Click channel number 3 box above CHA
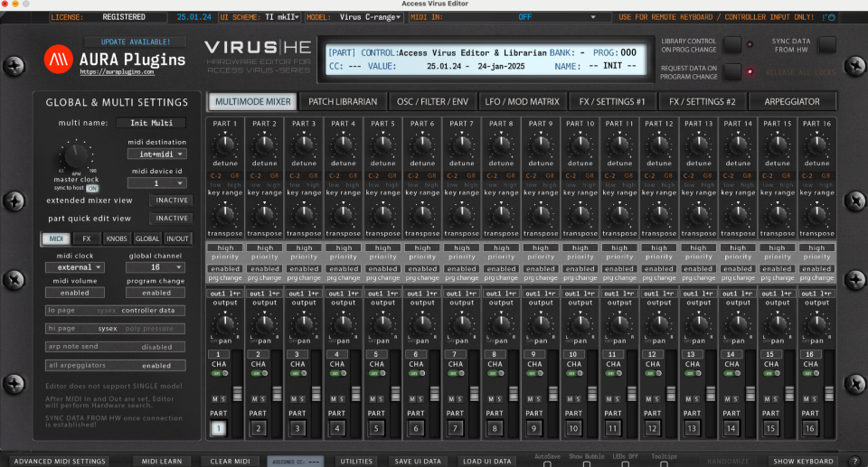 point(297,354)
